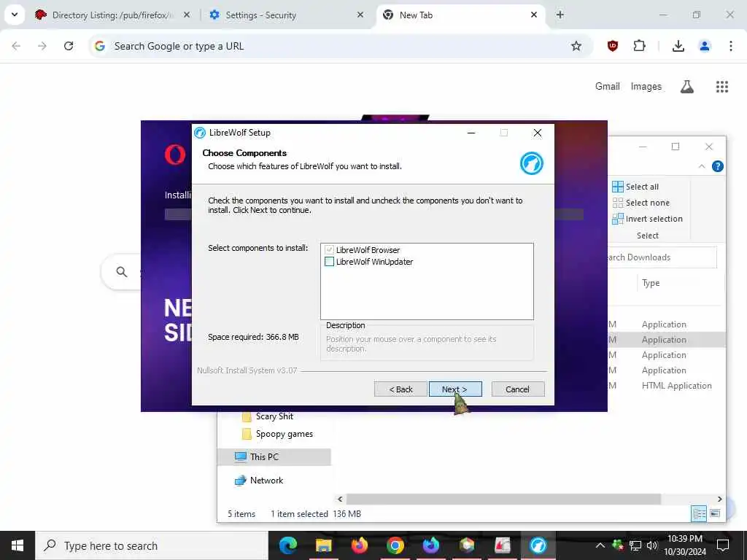
Task: Open a new Chrome tab with plus
Action: (x=560, y=15)
